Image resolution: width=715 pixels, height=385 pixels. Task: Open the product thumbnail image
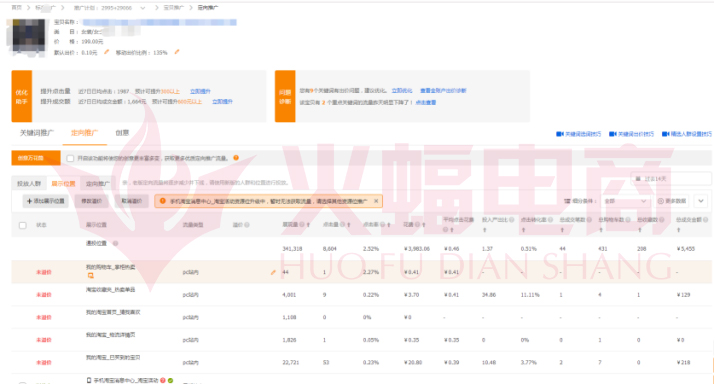28,36
